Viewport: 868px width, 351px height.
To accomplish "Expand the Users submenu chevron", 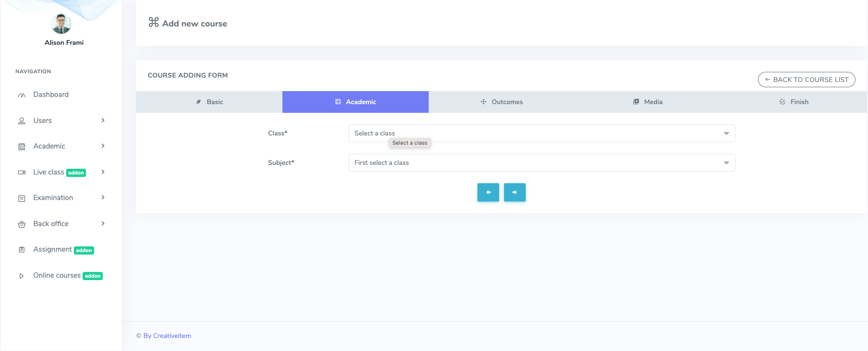I will 103,121.
